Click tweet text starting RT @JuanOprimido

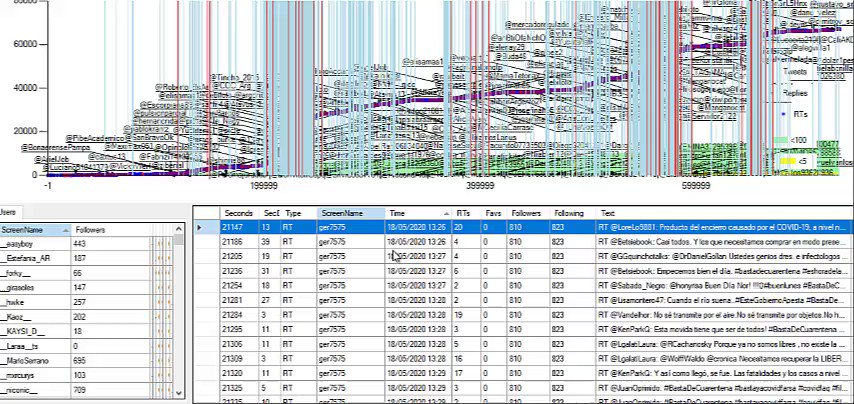click(x=723, y=388)
